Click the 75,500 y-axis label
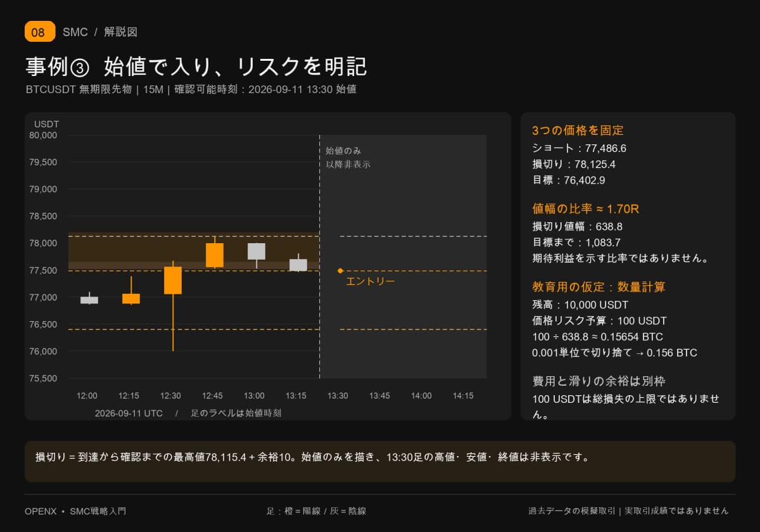This screenshot has width=760, height=532. 44,379
